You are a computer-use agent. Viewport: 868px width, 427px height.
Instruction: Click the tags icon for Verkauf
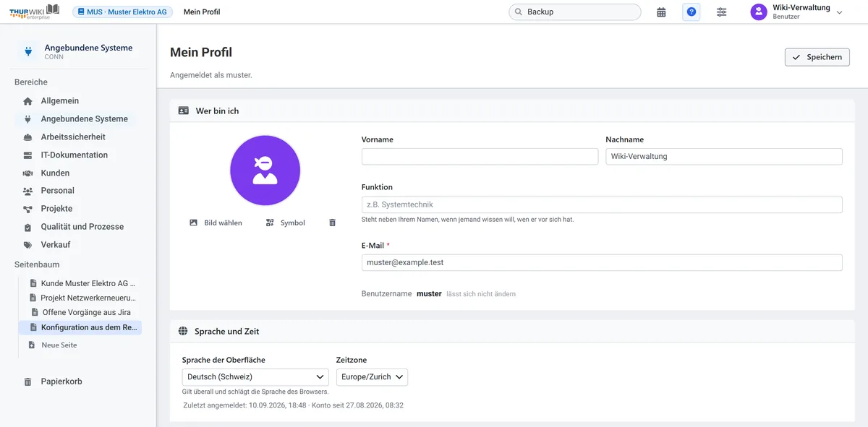[27, 245]
